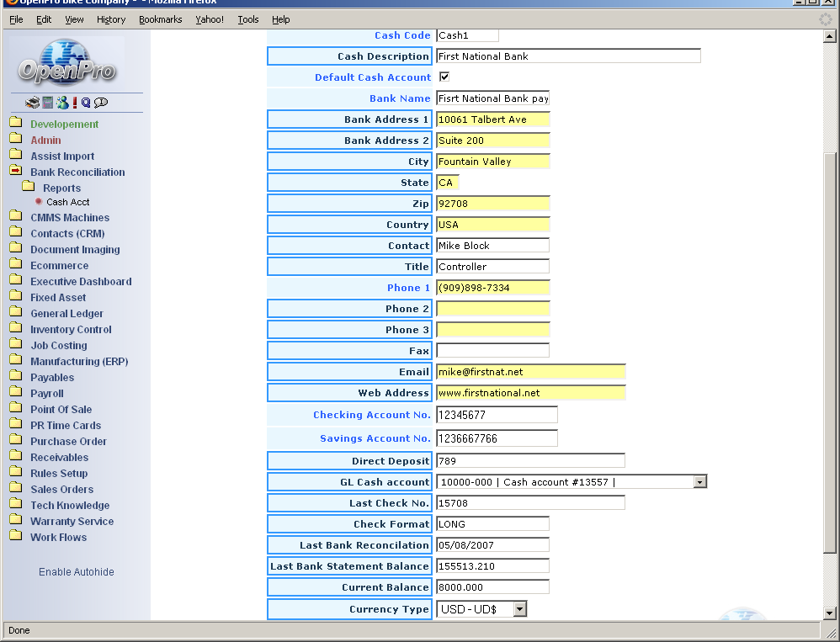The height and width of the screenshot is (642, 840).
Task: Click the printer icon in sidebar
Action: pos(32,103)
